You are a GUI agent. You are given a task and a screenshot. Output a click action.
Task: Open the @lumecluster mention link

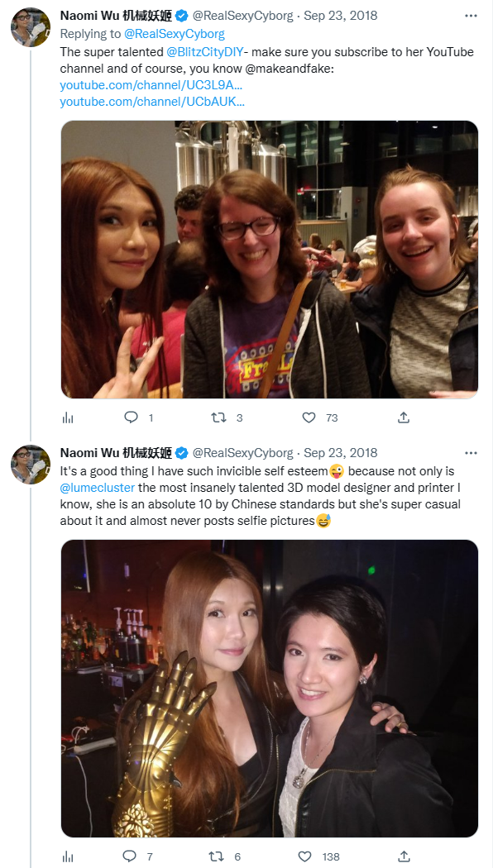pyautogui.click(x=97, y=488)
